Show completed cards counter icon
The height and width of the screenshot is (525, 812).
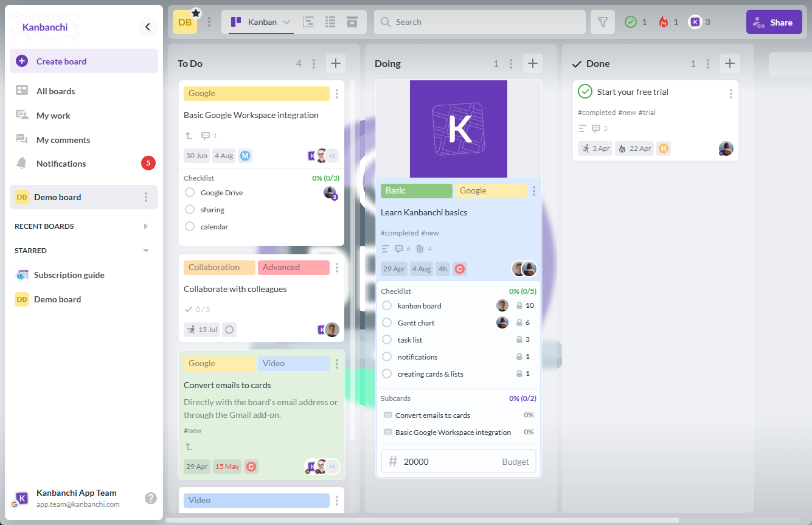pyautogui.click(x=631, y=22)
